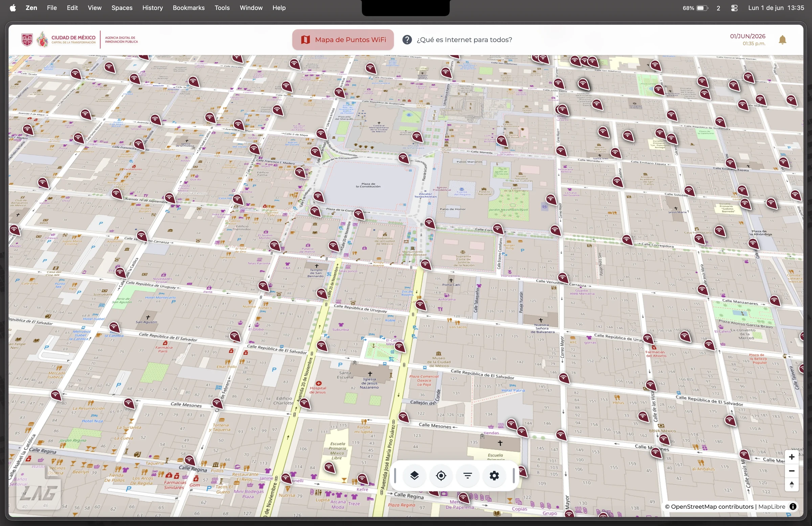This screenshot has height=526, width=812.
Task: Open the Bookmarks menu
Action: 189,7
